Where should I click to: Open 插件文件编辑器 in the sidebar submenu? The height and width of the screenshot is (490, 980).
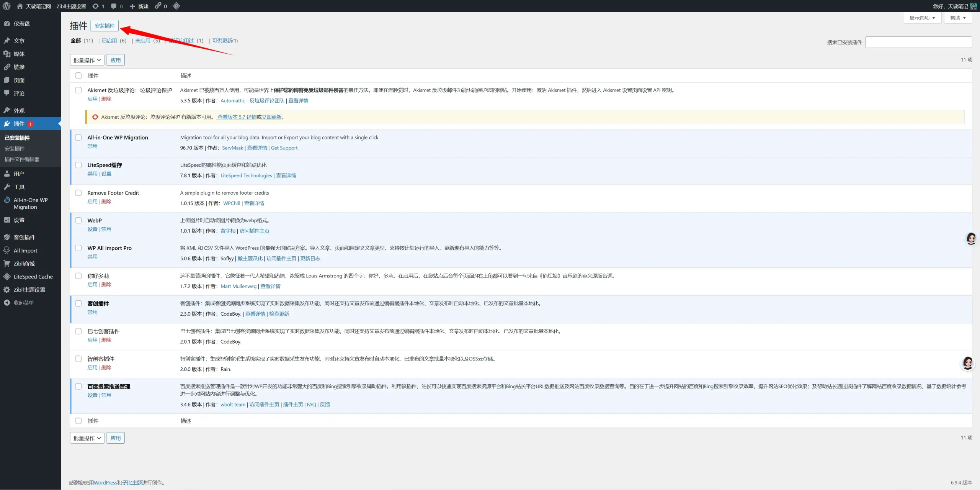pos(22,159)
